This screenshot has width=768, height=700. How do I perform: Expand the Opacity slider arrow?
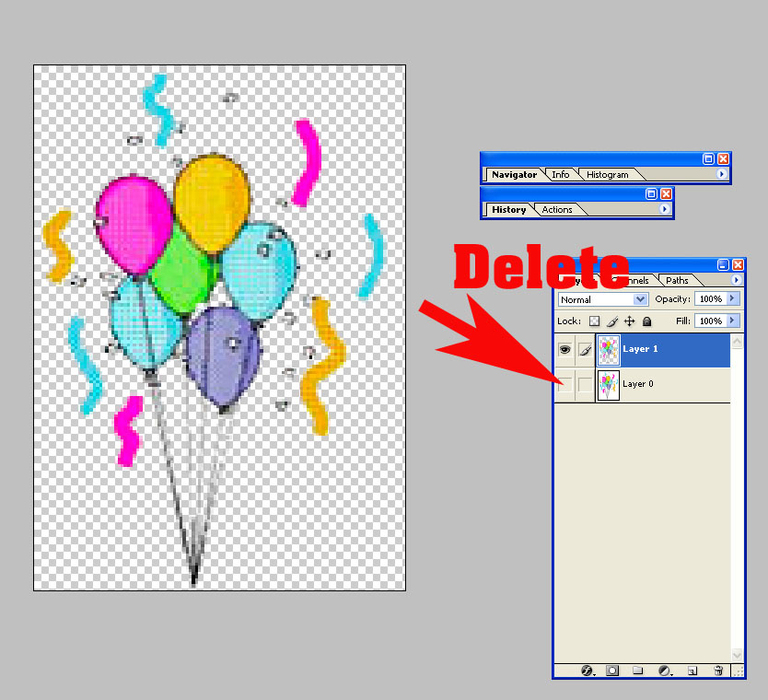732,299
